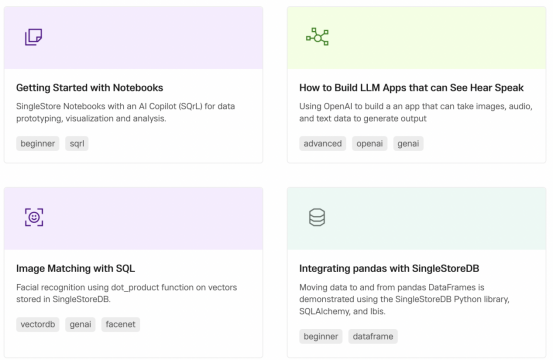
Task: Open Getting Started with Notebooks title
Action: point(90,88)
